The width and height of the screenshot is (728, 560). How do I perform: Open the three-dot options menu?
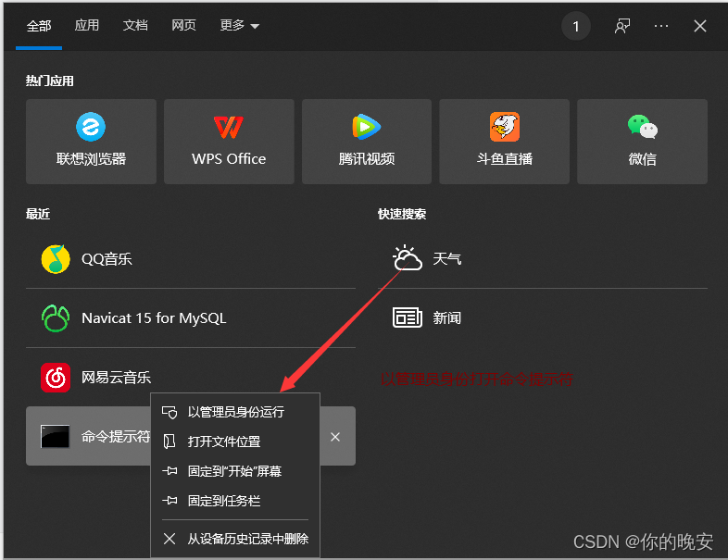(661, 26)
